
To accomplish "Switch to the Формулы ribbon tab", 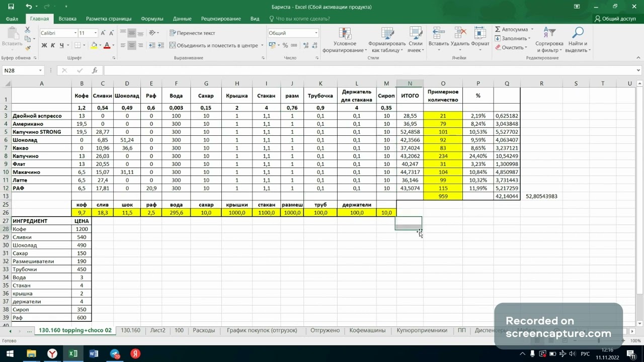I will click(x=152, y=19).
